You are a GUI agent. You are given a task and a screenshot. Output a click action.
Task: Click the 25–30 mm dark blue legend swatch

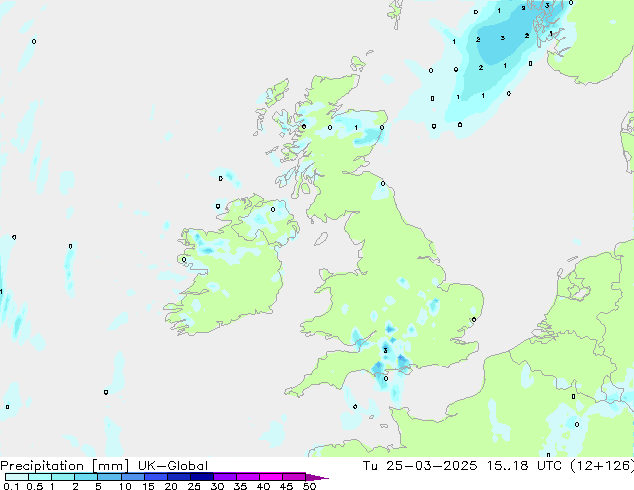pos(201,477)
